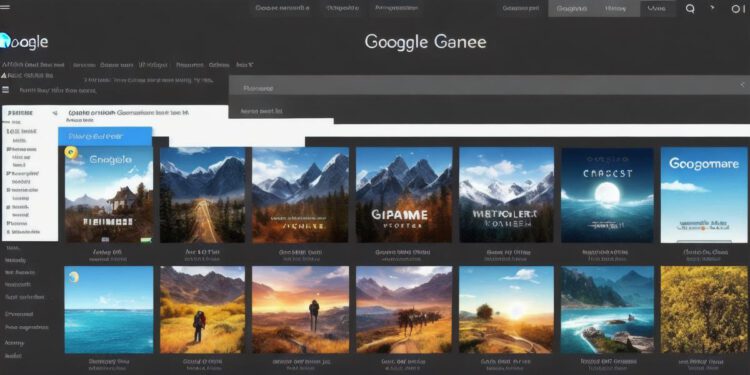This screenshot has height=375, width=750.
Task: Open the horse riders on trail thumbnail
Action: [x=404, y=309]
